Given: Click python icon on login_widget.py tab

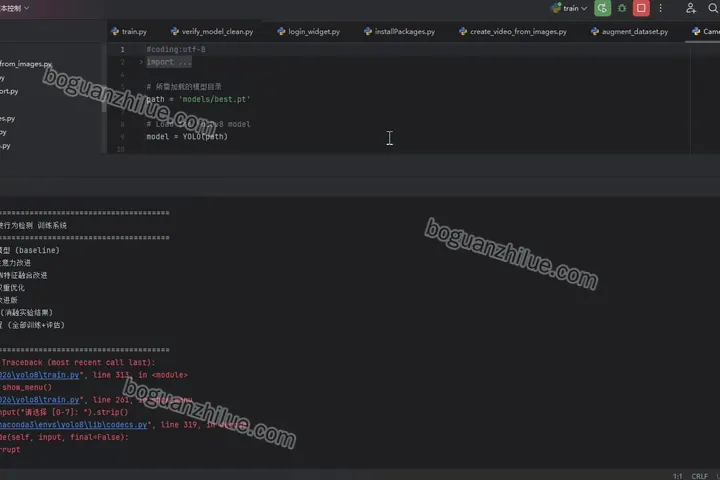Looking at the screenshot, I should tap(281, 31).
